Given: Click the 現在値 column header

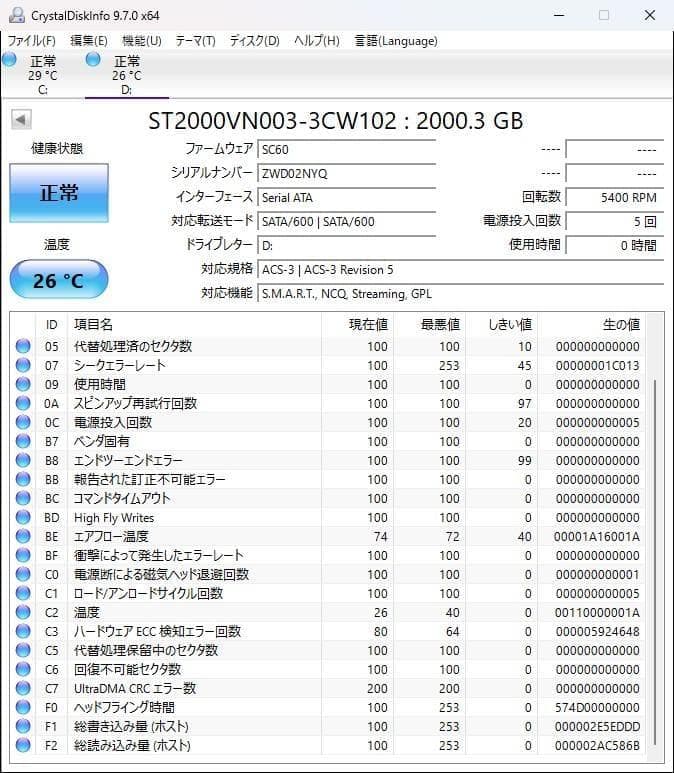Looking at the screenshot, I should coord(357,324).
